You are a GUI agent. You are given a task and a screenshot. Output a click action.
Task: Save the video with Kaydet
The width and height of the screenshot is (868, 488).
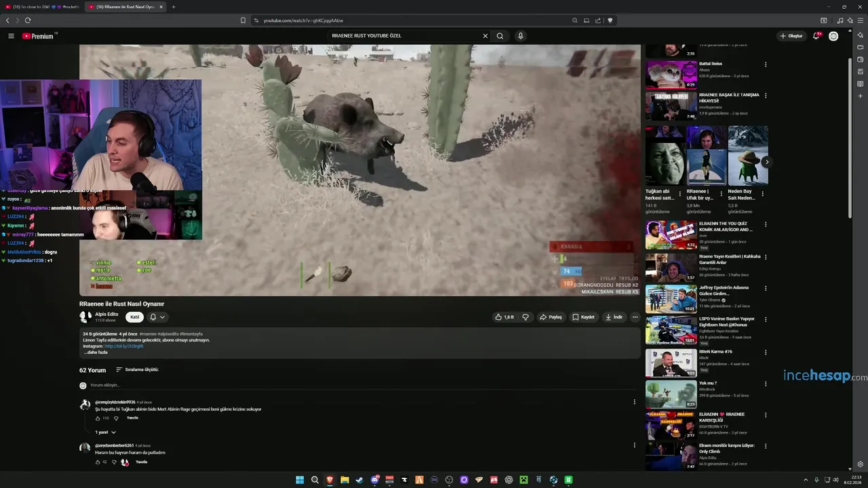tap(583, 317)
